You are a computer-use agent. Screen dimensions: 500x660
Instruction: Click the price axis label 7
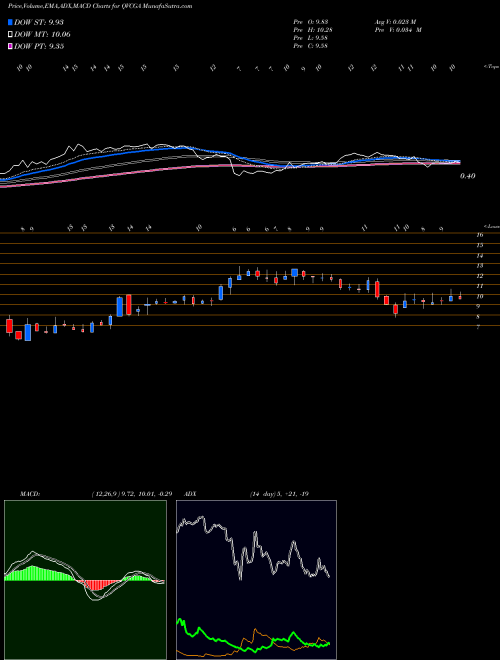tap(478, 327)
